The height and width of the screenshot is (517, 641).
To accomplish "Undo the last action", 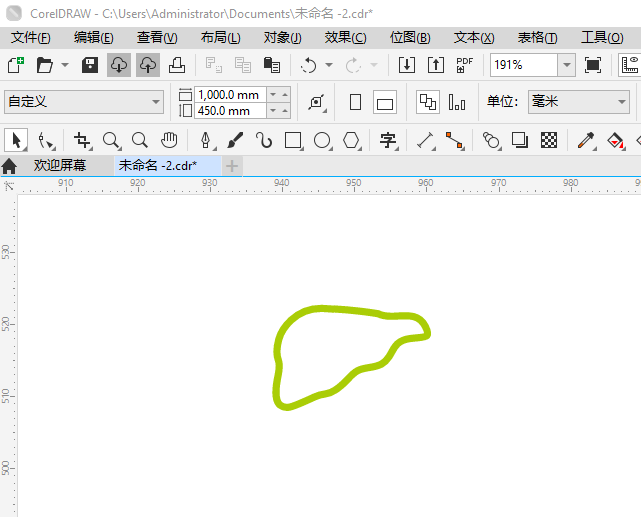I will 308,65.
